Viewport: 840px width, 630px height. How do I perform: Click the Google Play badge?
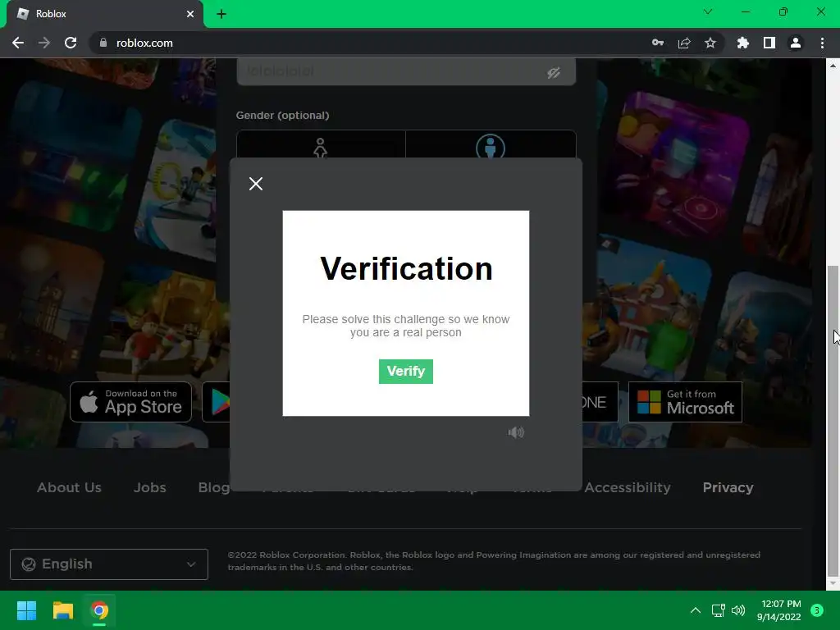point(217,402)
